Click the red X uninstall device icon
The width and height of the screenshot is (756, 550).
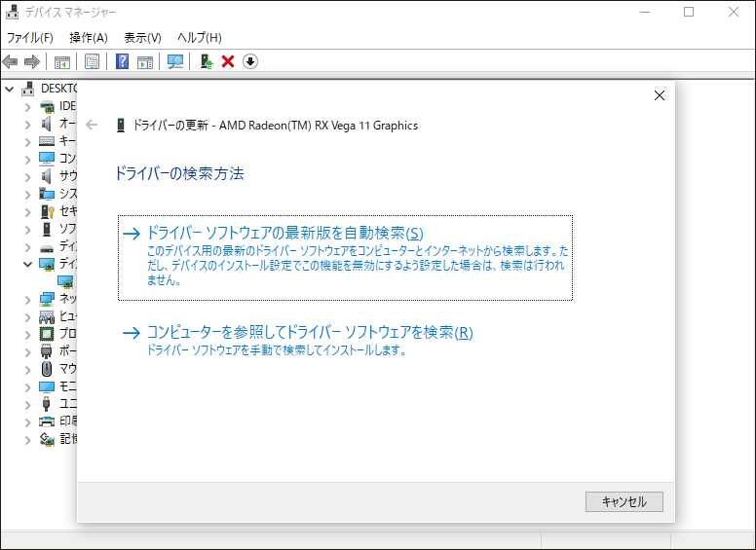(x=228, y=61)
